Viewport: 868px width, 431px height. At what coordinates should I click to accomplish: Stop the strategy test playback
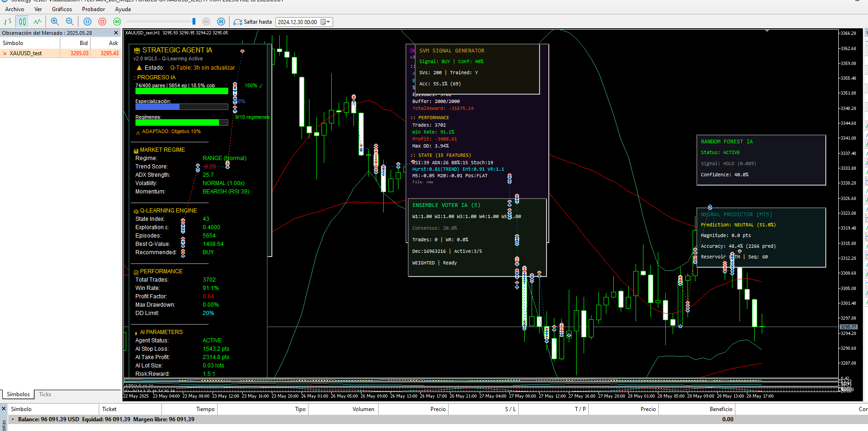103,22
